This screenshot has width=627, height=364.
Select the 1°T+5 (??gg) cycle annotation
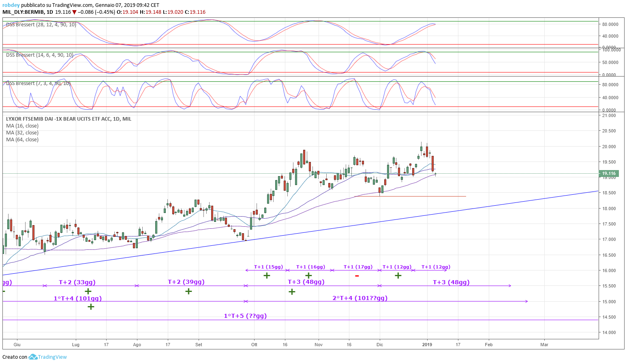click(245, 316)
